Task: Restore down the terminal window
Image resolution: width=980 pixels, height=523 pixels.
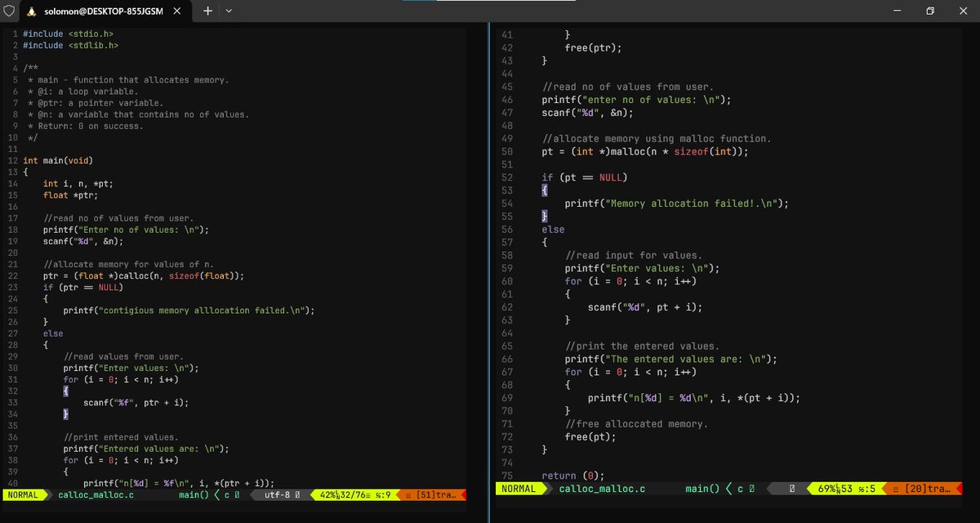Action: click(930, 11)
